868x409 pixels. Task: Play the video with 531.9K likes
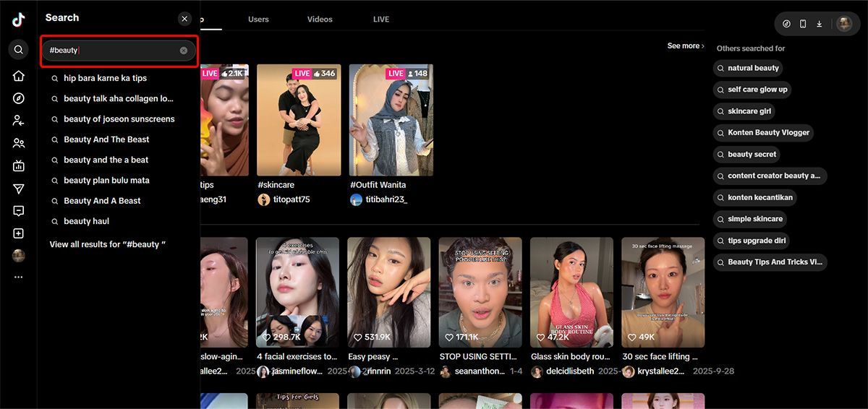point(389,293)
